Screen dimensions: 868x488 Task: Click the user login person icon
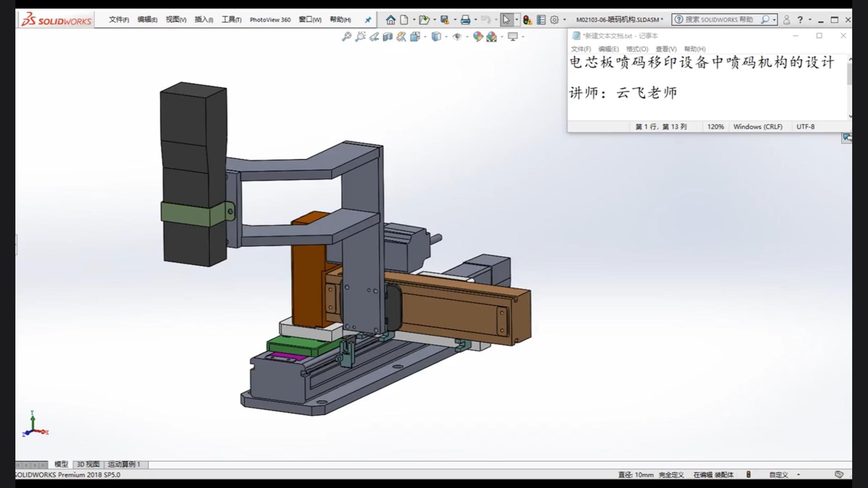coord(787,20)
